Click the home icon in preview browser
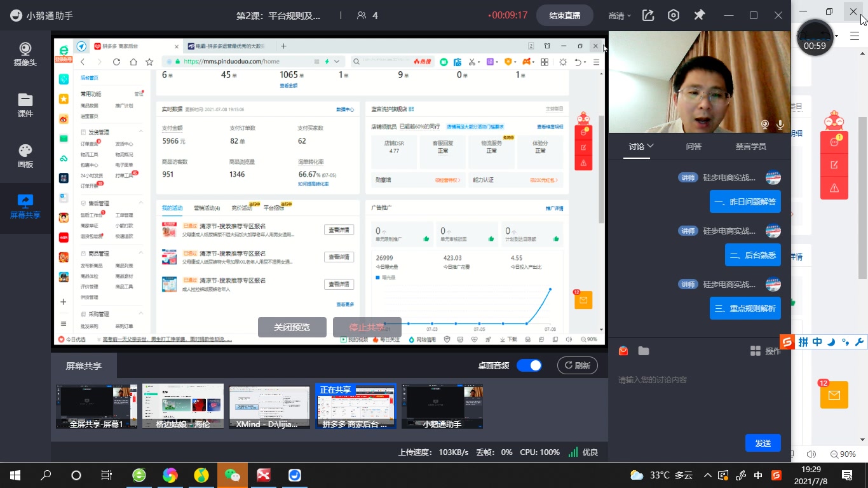Viewport: 868px width, 488px height. [133, 62]
